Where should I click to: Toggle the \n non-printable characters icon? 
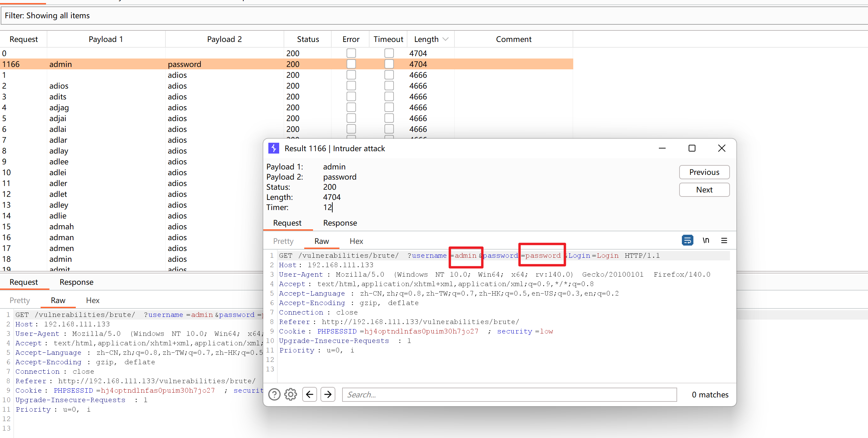coord(706,240)
